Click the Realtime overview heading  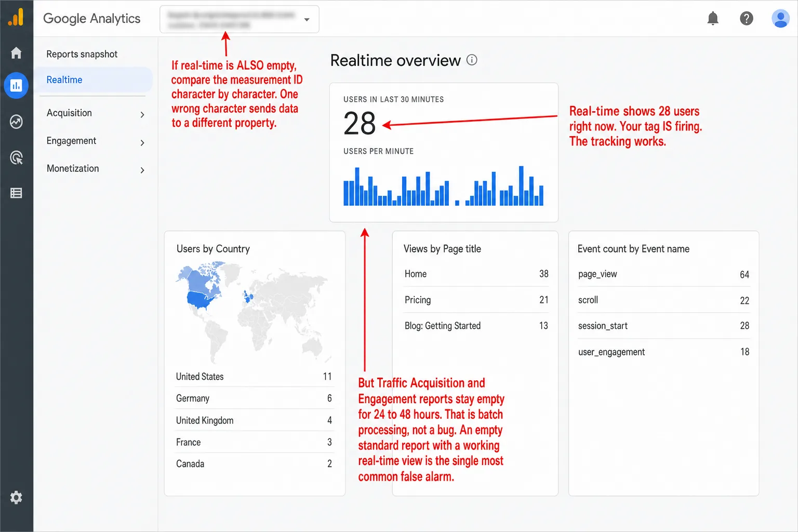[x=395, y=60]
